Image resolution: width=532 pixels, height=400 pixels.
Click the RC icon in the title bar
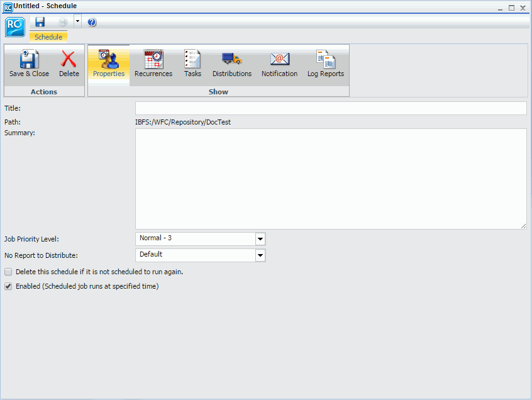pyautogui.click(x=8, y=7)
